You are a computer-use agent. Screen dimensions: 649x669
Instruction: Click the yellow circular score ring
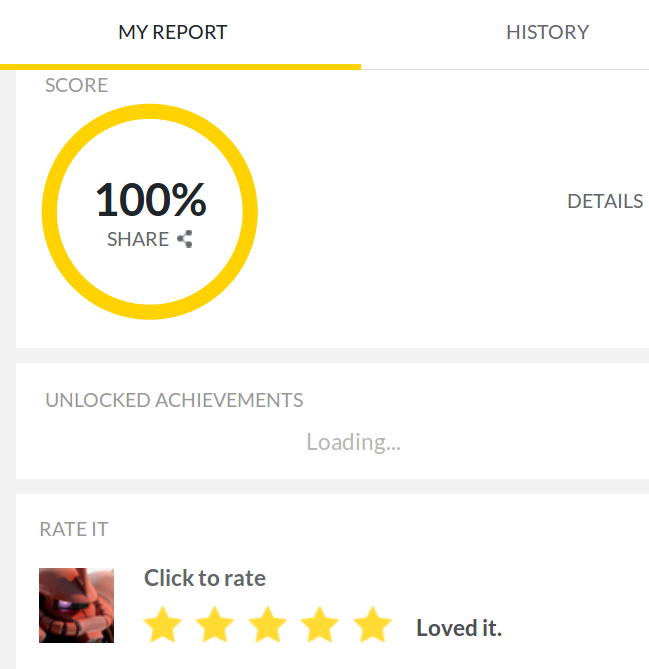point(150,113)
